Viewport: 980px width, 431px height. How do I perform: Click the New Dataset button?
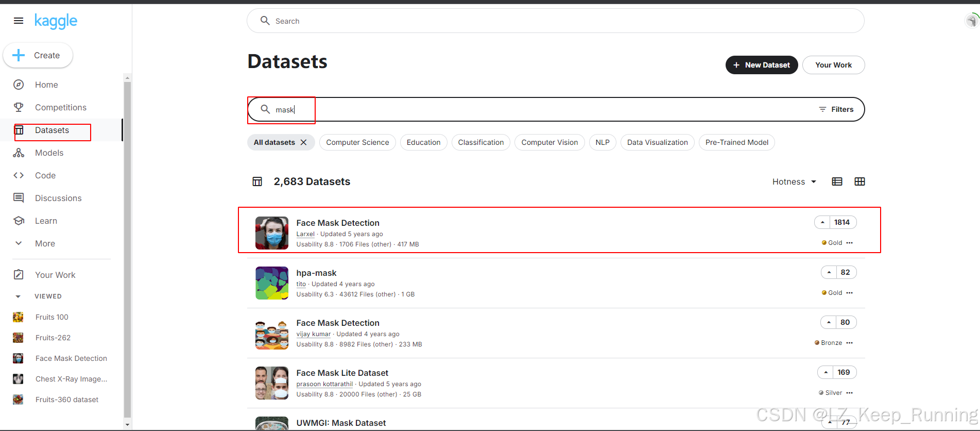[x=762, y=65]
